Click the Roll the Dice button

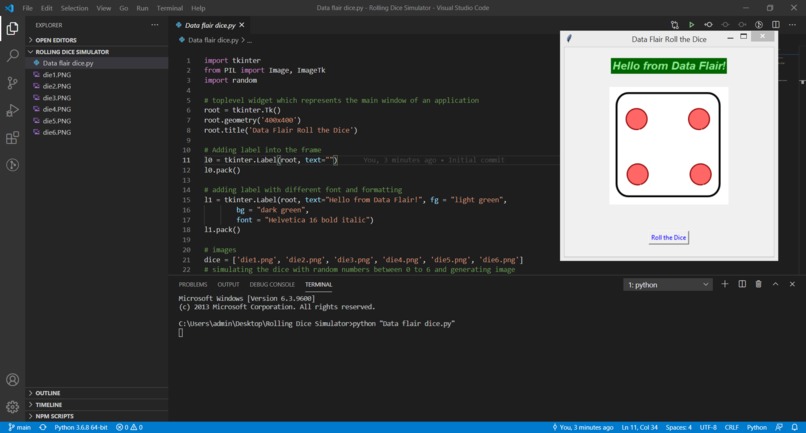coord(668,238)
